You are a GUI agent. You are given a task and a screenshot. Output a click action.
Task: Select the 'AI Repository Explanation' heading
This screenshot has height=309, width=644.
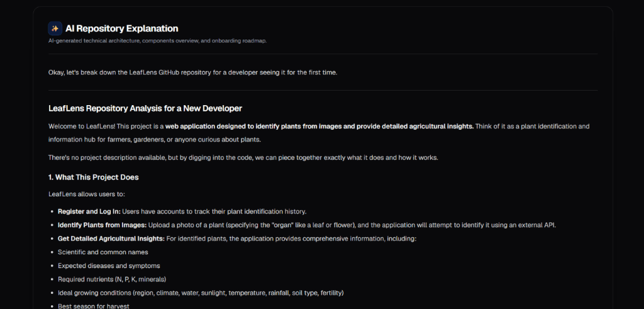point(121,28)
